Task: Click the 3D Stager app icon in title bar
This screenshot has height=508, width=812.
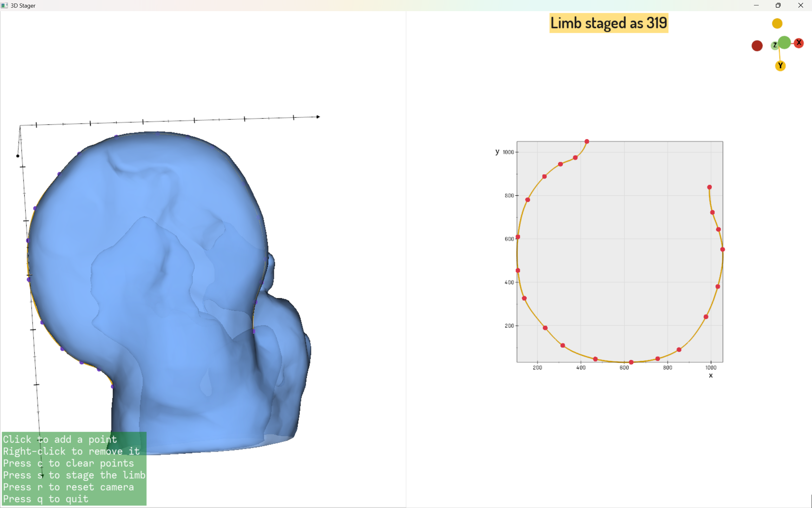Action: pos(4,5)
